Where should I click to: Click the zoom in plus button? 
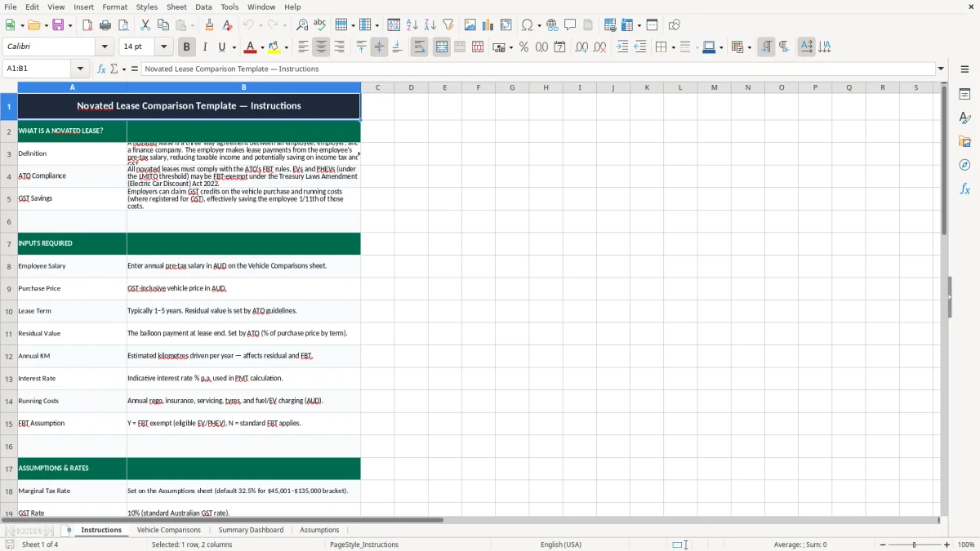click(x=947, y=544)
